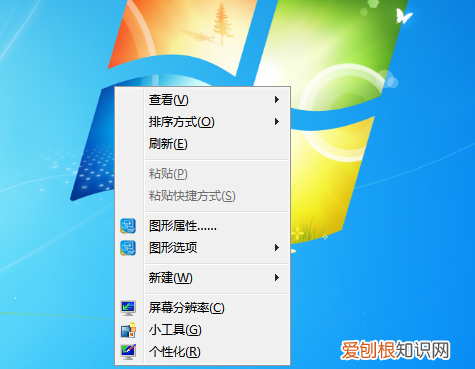Open the 新建(W) menu entry
Image resolution: width=475 pixels, height=369 pixels.
click(202, 278)
